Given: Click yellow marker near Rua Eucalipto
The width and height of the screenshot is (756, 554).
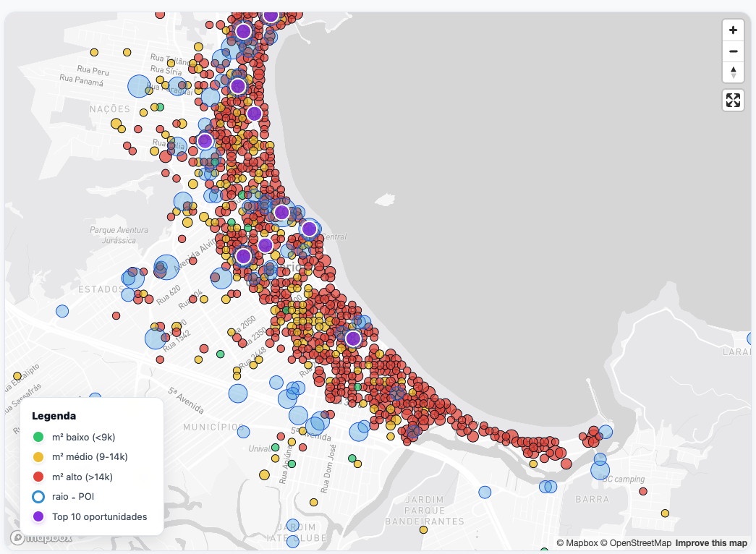Looking at the screenshot, I should click(x=17, y=376).
